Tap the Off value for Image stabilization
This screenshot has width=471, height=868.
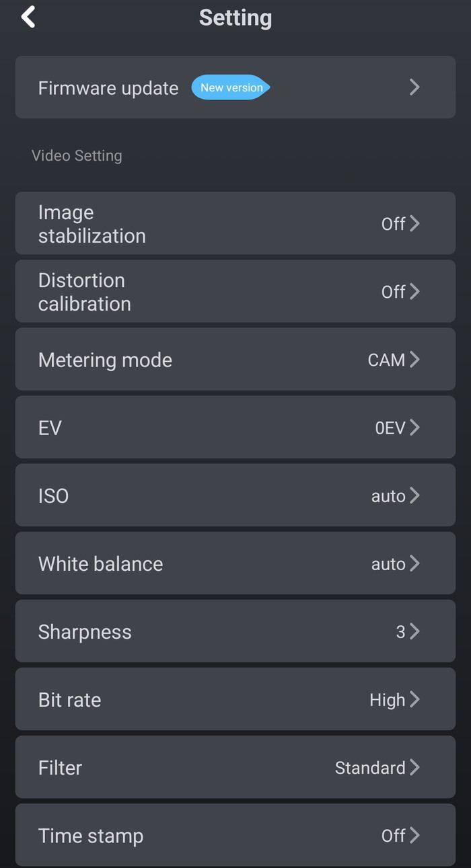[x=393, y=224]
